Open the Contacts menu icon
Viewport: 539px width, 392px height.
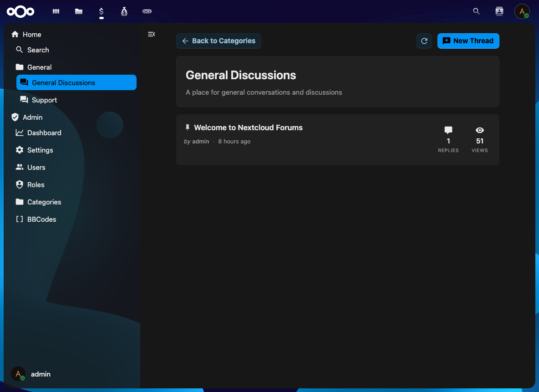pos(499,11)
